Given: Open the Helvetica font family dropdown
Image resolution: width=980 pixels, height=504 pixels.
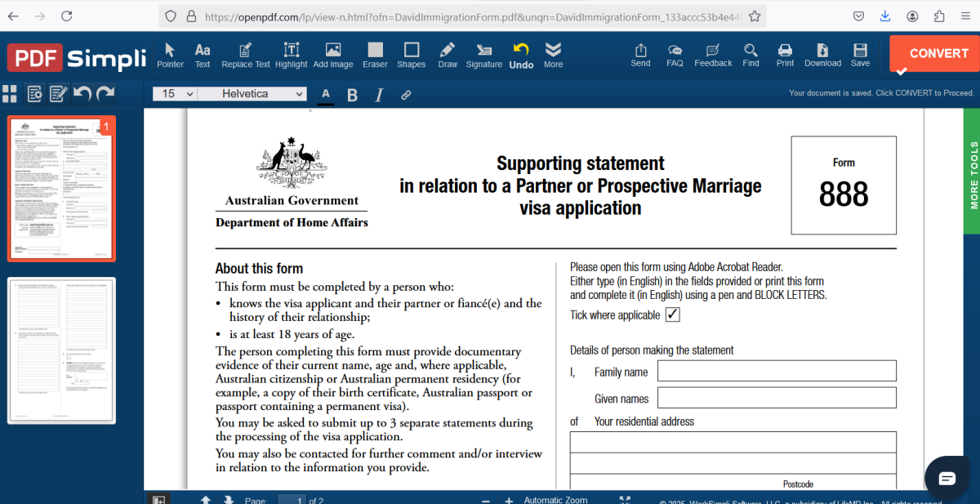Looking at the screenshot, I should (x=252, y=94).
